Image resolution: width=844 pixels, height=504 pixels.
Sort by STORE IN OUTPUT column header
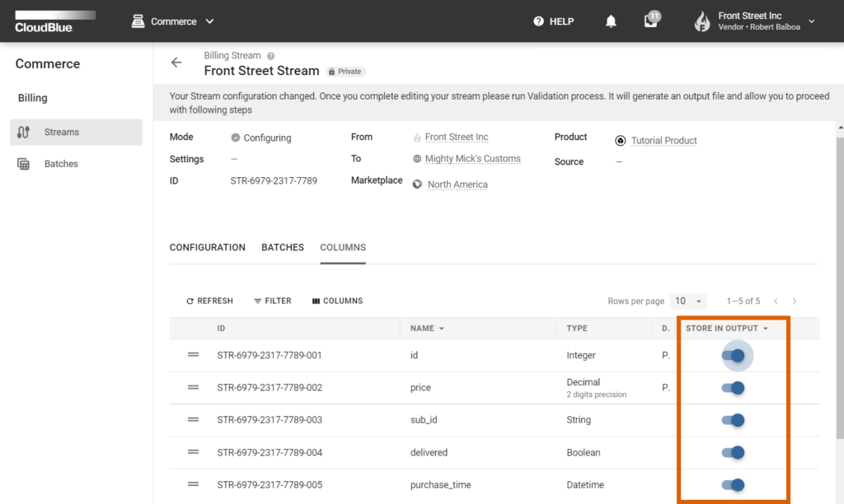pyautogui.click(x=727, y=328)
